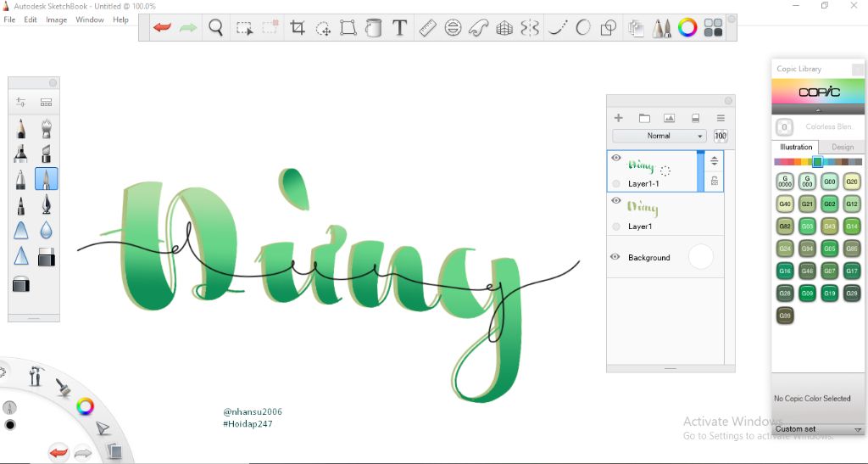
Task: Hide the Layer1 layer
Action: (616, 200)
